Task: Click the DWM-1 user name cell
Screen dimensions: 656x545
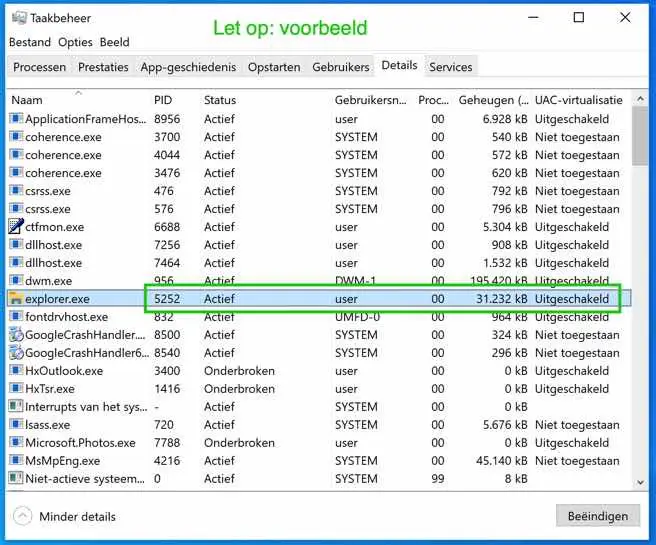Action: pyautogui.click(x=355, y=281)
